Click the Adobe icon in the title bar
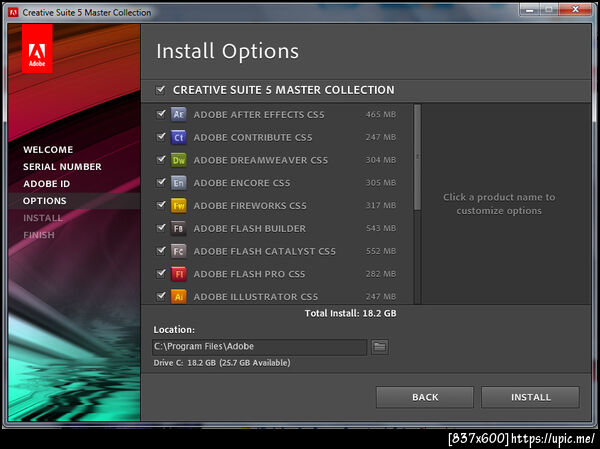 pyautogui.click(x=13, y=12)
